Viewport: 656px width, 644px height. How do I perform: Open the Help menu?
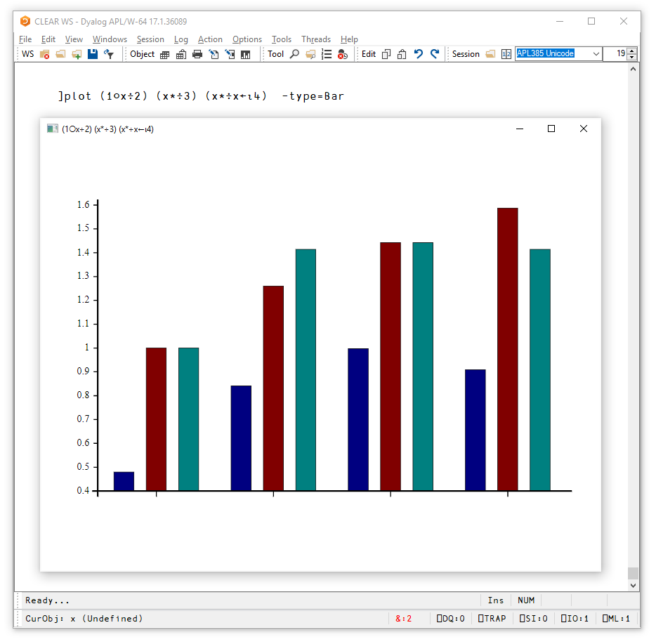[349, 39]
